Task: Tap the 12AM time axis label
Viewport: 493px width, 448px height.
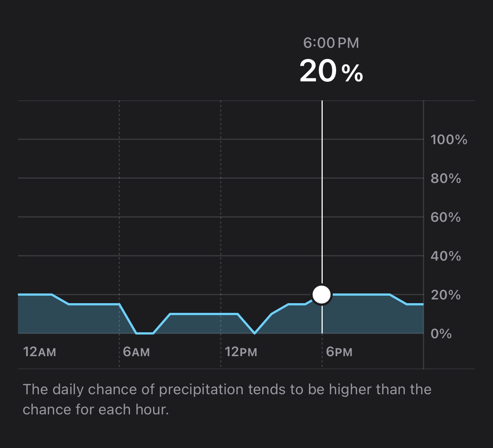Action: coord(40,352)
